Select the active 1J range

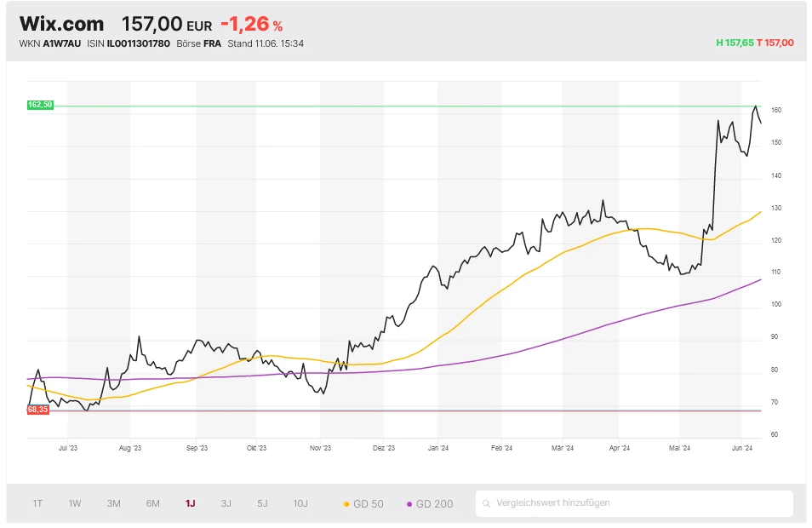(x=190, y=503)
